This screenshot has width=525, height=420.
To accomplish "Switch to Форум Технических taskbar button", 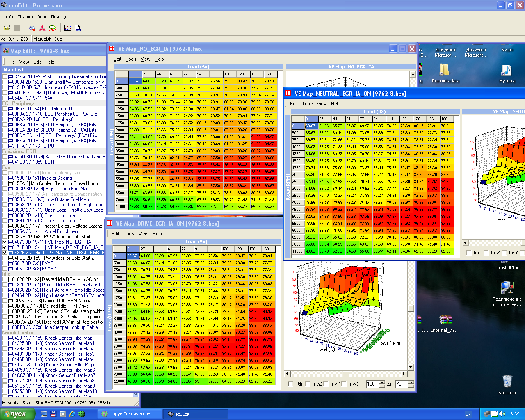I will 129,414.
